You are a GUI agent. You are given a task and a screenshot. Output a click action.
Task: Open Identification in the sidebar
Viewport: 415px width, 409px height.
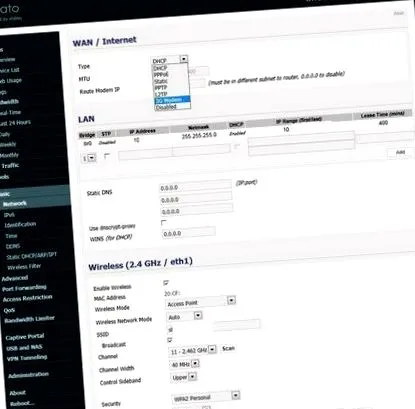(x=20, y=224)
